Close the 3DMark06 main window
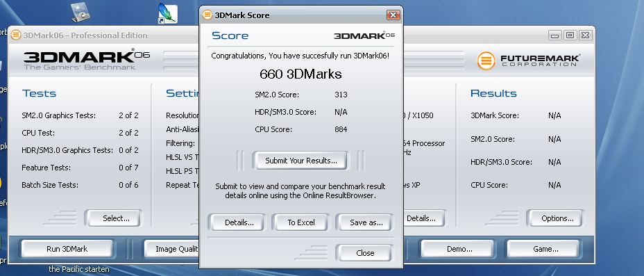 [x=585, y=35]
